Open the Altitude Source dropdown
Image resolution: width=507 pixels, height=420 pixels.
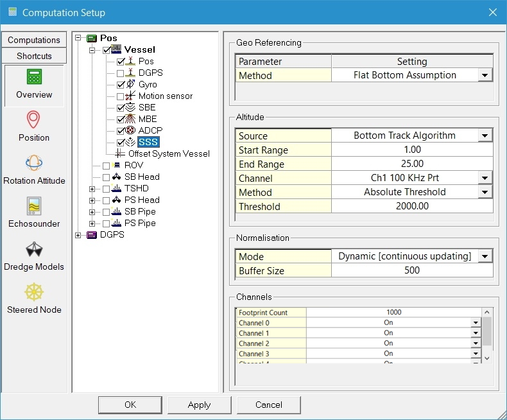click(x=485, y=136)
